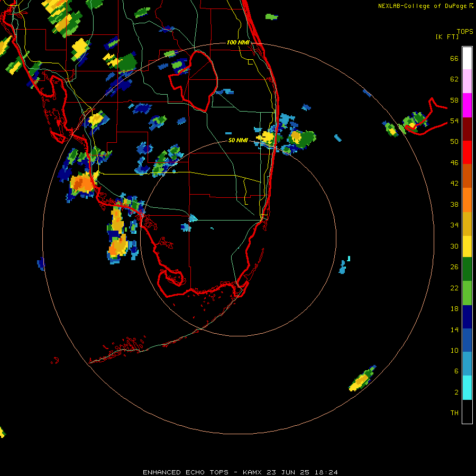Select the 38 legend value
This screenshot has width=476, height=476.
[454, 204]
